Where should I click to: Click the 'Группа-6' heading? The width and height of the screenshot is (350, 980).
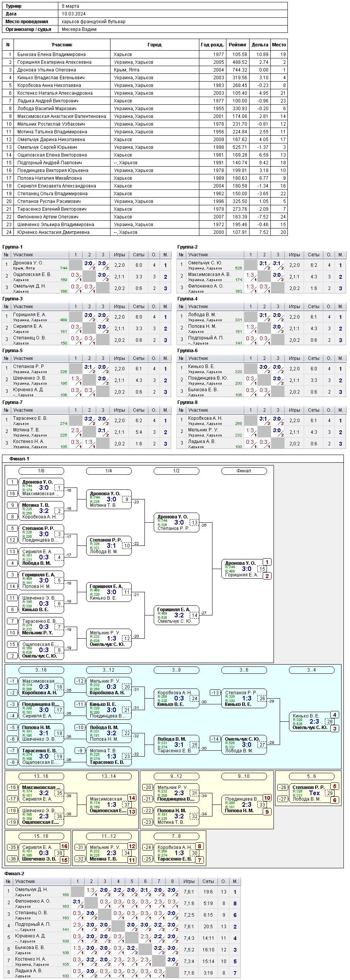(187, 351)
